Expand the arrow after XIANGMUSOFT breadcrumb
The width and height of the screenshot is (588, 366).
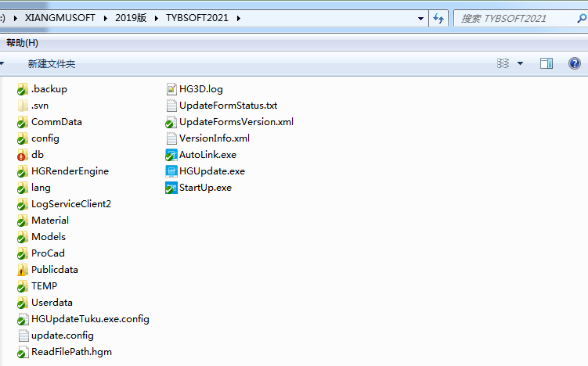pyautogui.click(x=106, y=18)
